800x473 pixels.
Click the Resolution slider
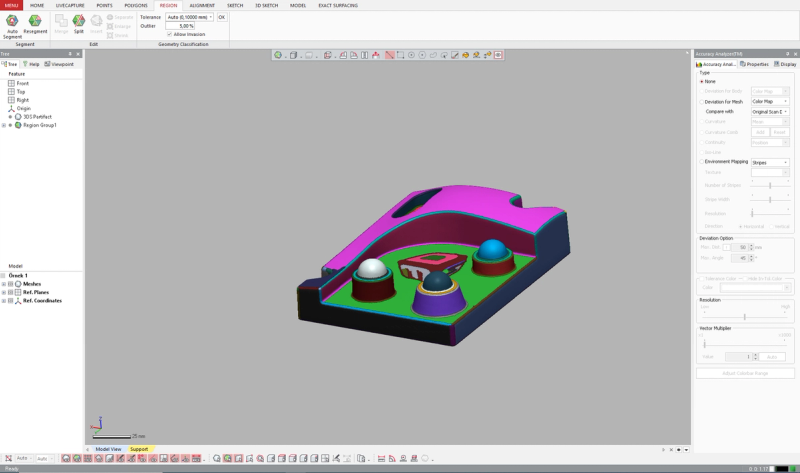pyautogui.click(x=744, y=317)
